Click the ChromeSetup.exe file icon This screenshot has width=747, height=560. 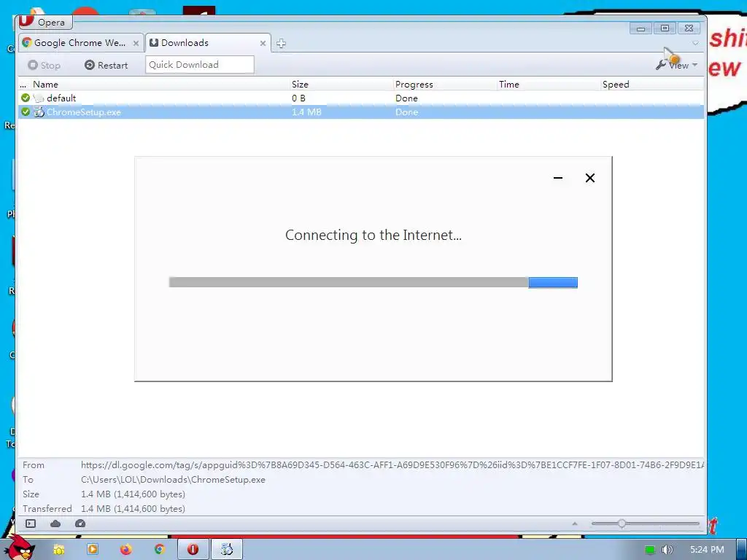click(39, 112)
